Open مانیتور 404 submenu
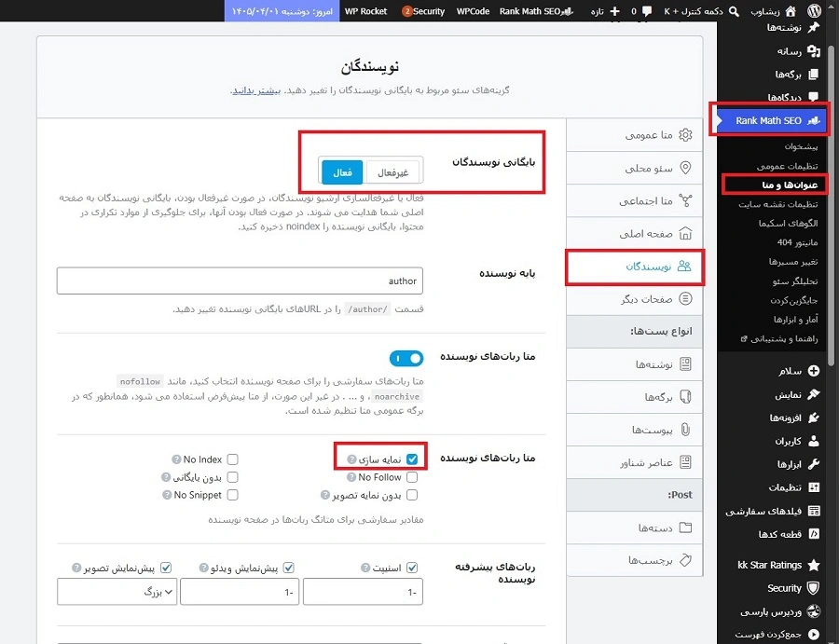The width and height of the screenshot is (839, 644). point(797,242)
